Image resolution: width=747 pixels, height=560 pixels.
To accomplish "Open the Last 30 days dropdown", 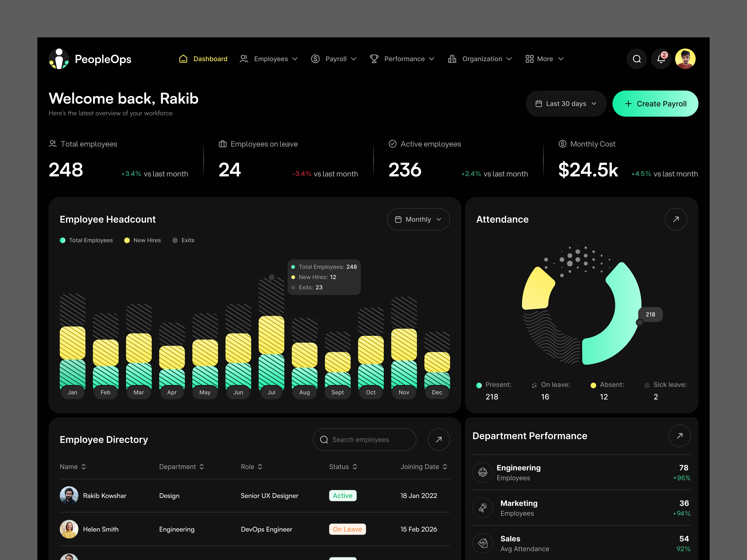I will (x=566, y=104).
